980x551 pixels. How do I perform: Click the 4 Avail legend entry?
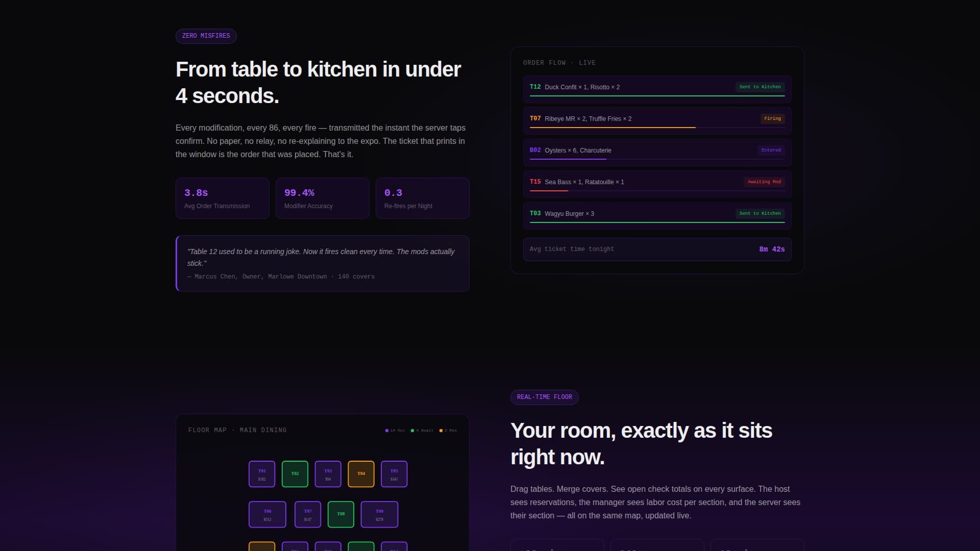(422, 431)
